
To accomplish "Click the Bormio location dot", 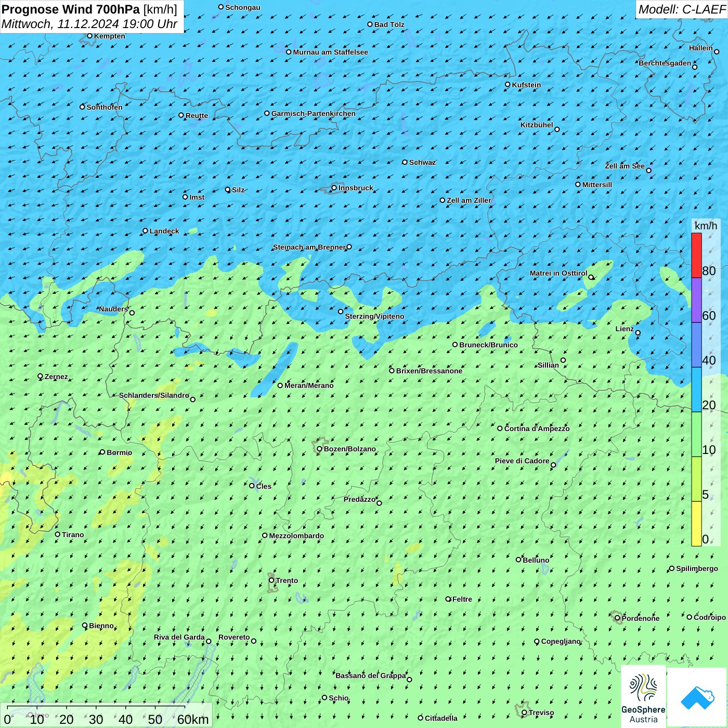I will pos(102,452).
